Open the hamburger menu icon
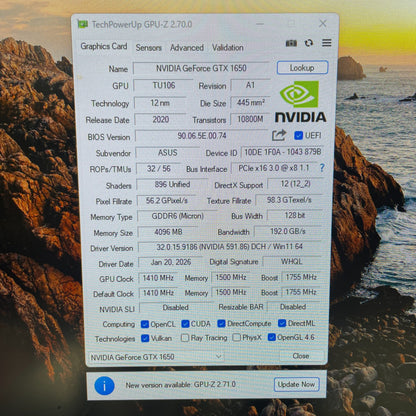 point(327,43)
